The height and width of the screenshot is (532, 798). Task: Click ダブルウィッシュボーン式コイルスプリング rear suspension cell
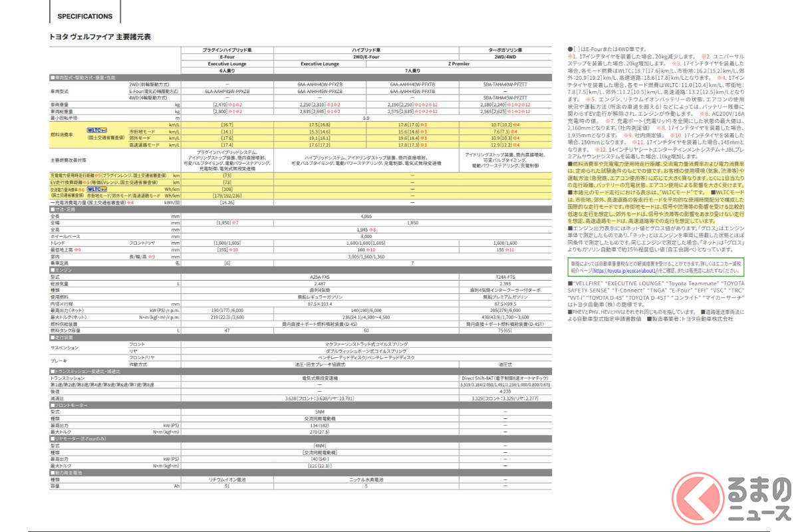[366, 351]
